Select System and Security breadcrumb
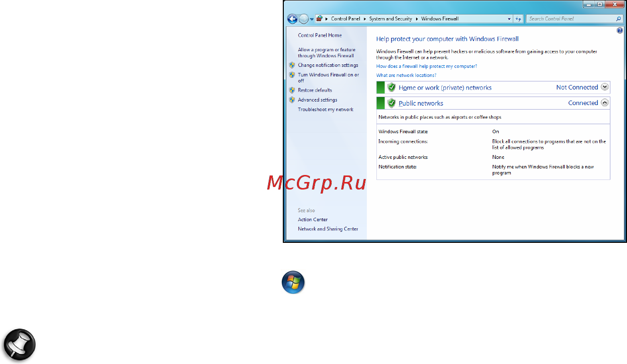The width and height of the screenshot is (627, 364). coord(390,19)
